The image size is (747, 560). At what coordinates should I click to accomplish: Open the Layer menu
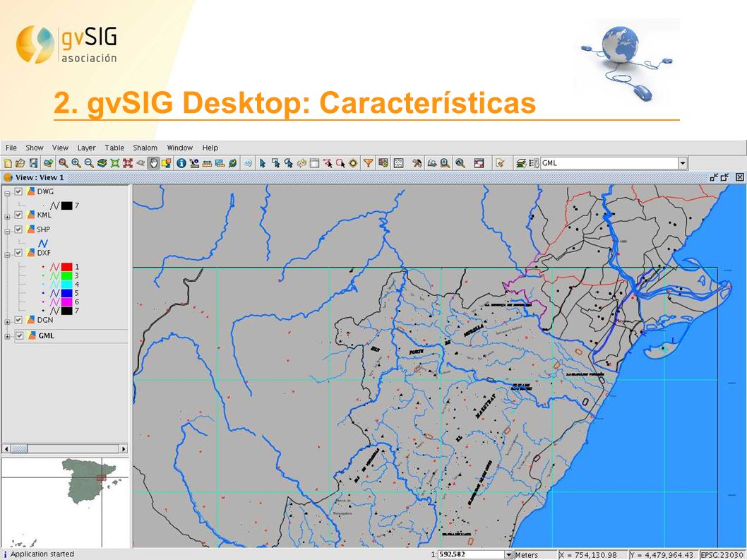click(x=86, y=148)
